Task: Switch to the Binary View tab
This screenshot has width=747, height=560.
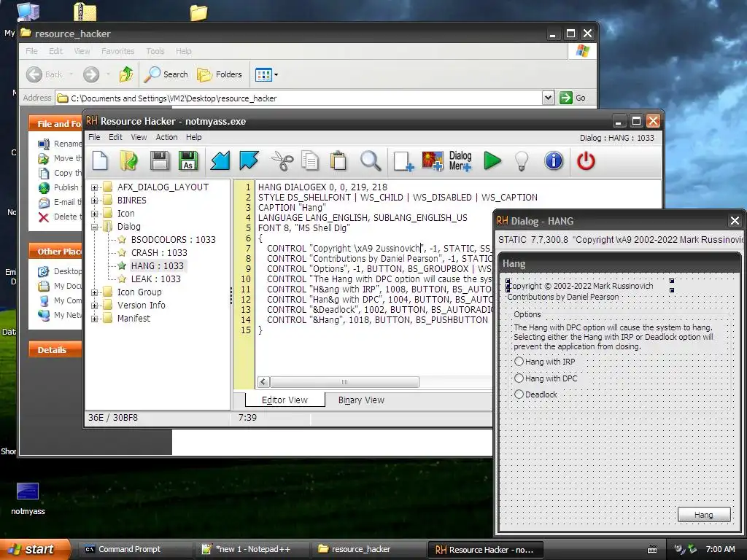Action: (361, 400)
